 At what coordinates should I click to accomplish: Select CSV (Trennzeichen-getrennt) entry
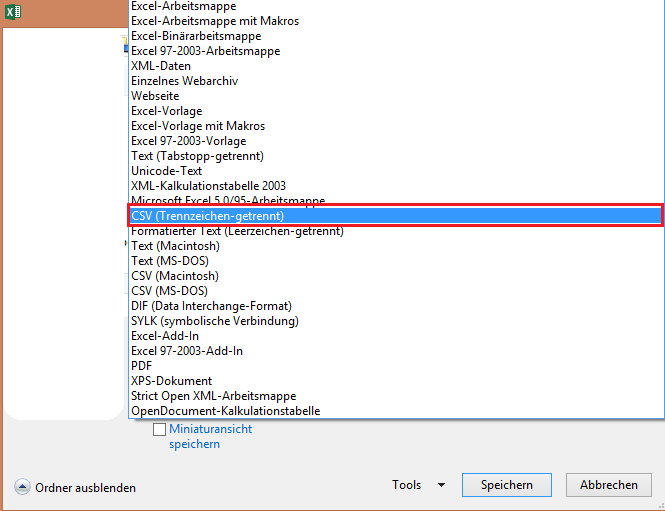pos(396,216)
